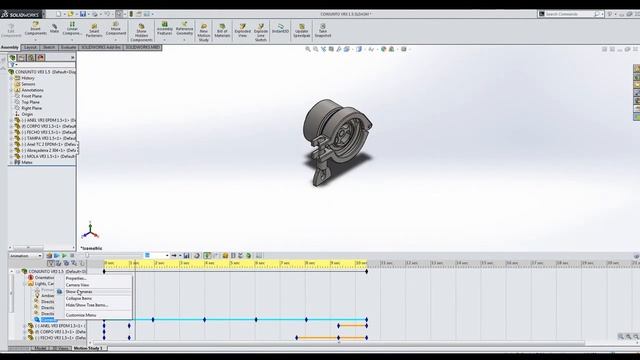Create a New Motion Study
The image size is (640, 360).
click(x=204, y=33)
